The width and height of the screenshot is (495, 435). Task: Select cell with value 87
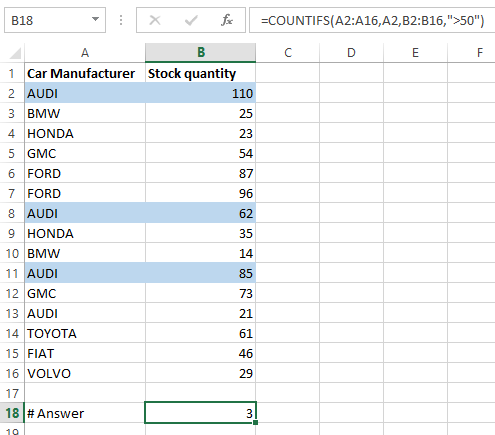(x=201, y=173)
